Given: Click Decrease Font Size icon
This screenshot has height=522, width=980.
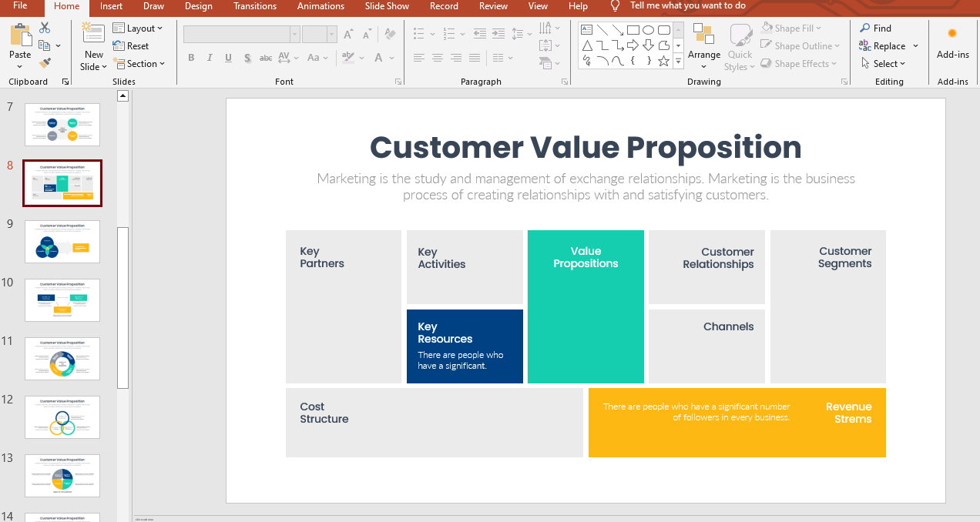Looking at the screenshot, I should (366, 34).
